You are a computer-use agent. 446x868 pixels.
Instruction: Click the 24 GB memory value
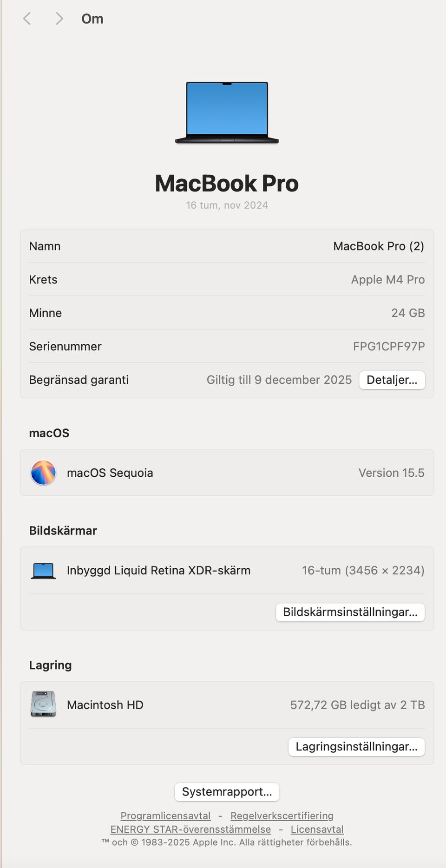coord(408,313)
